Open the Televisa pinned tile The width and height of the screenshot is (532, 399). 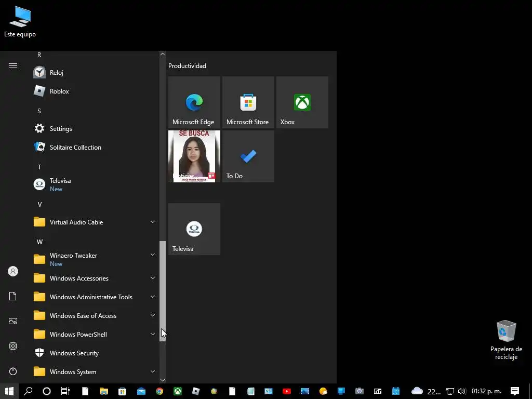194,229
